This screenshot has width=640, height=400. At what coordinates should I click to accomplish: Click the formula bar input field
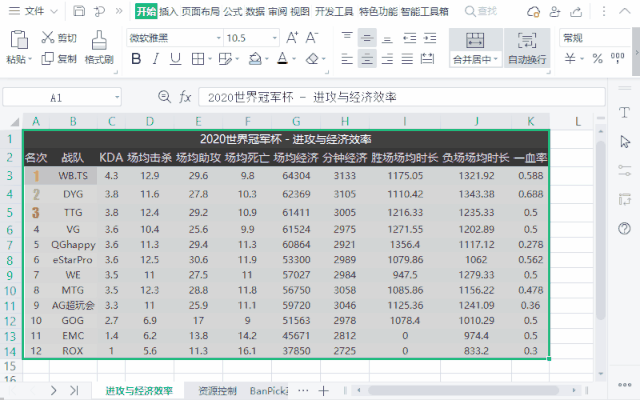click(x=402, y=97)
